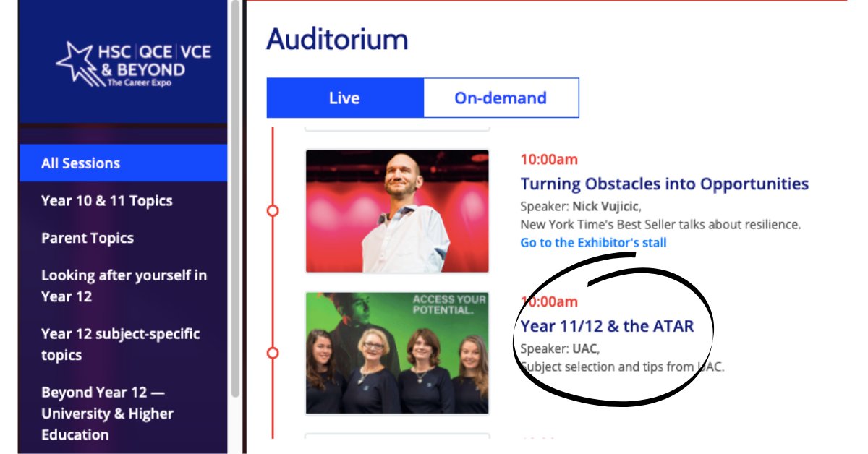
Task: Click the sidebar vertical scrollbar
Action: coord(235,199)
